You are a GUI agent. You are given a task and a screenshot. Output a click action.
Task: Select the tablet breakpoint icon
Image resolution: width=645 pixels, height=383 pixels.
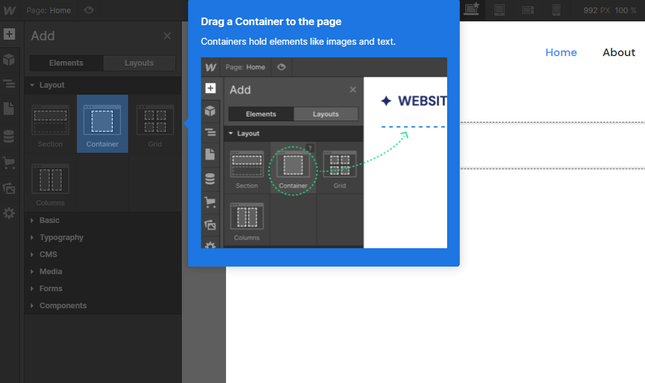[x=499, y=10]
